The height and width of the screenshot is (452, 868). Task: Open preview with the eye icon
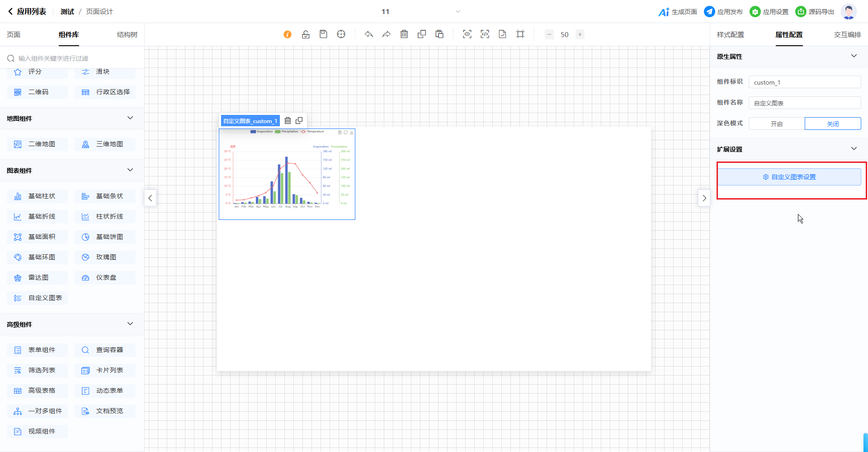coord(467,34)
